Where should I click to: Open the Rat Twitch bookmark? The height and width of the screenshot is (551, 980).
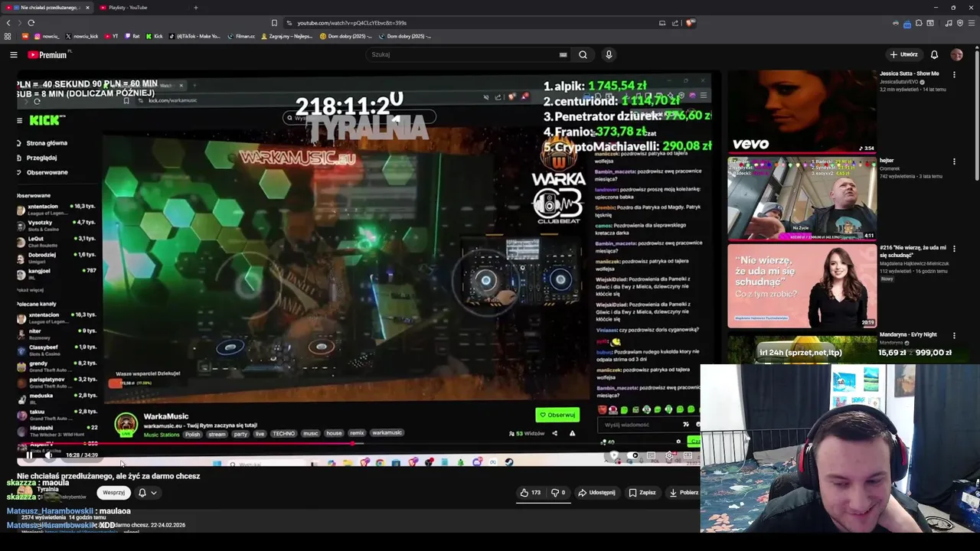[x=132, y=36]
